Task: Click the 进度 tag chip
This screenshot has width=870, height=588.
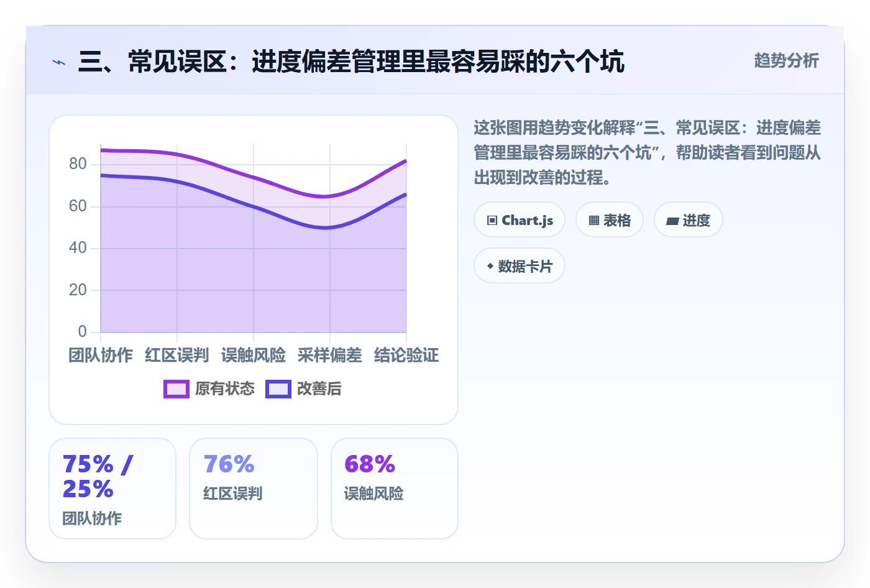Action: [689, 220]
